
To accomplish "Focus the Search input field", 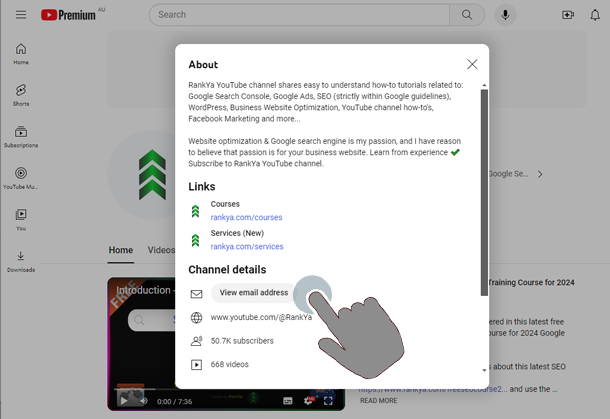I will [299, 15].
